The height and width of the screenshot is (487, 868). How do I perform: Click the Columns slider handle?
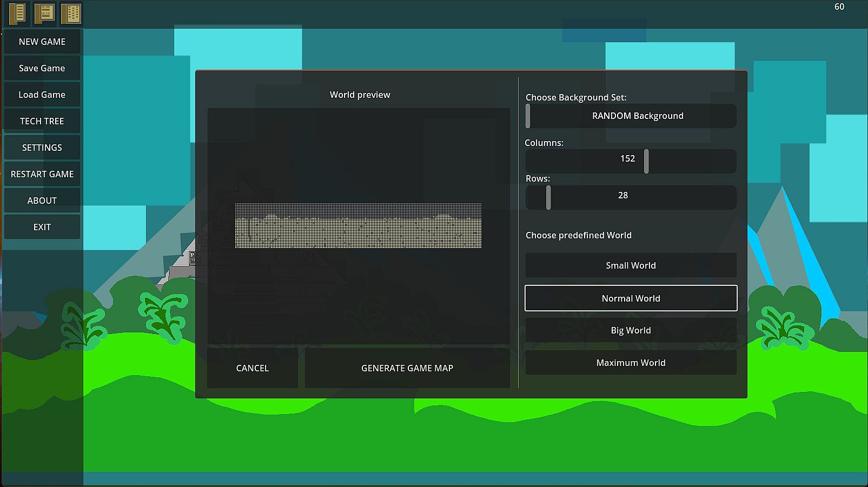[646, 161]
